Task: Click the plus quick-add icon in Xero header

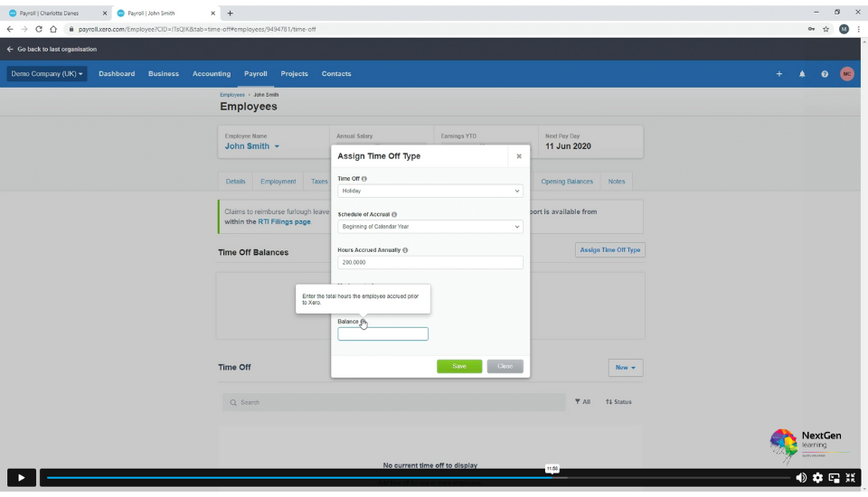Action: click(x=779, y=74)
